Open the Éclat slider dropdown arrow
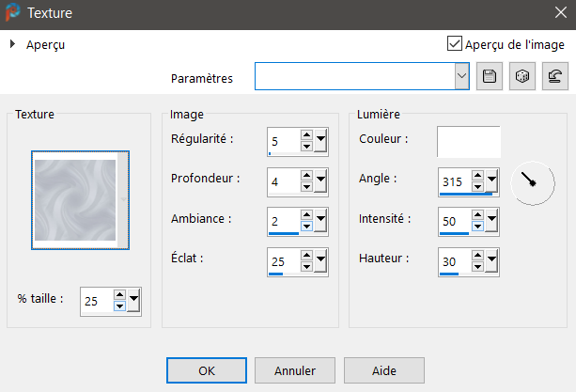 321,259
